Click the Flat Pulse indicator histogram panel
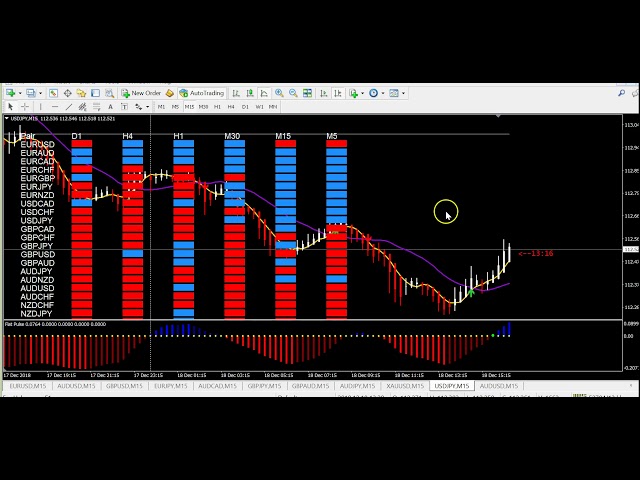640x480 pixels. (300, 345)
